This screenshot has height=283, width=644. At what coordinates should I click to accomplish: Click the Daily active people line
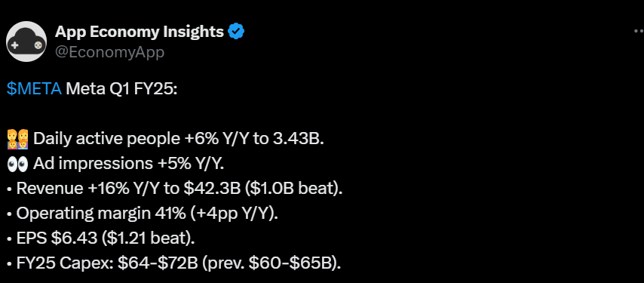(x=179, y=139)
